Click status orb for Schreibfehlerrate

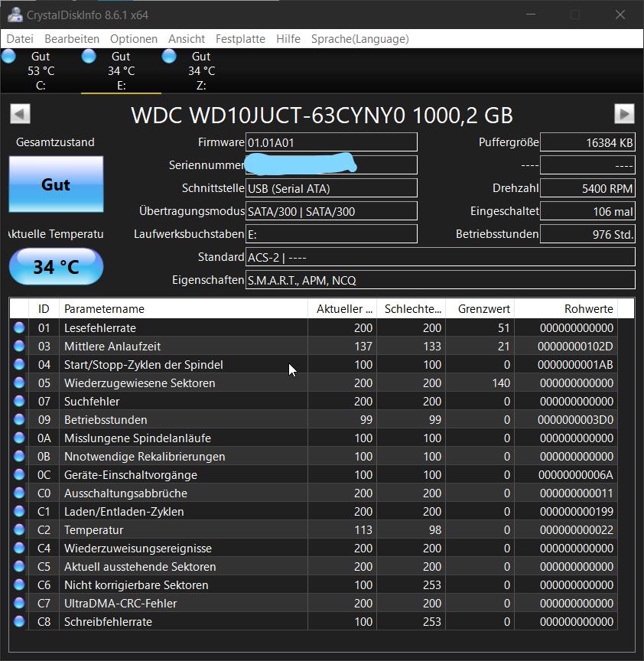pos(19,621)
